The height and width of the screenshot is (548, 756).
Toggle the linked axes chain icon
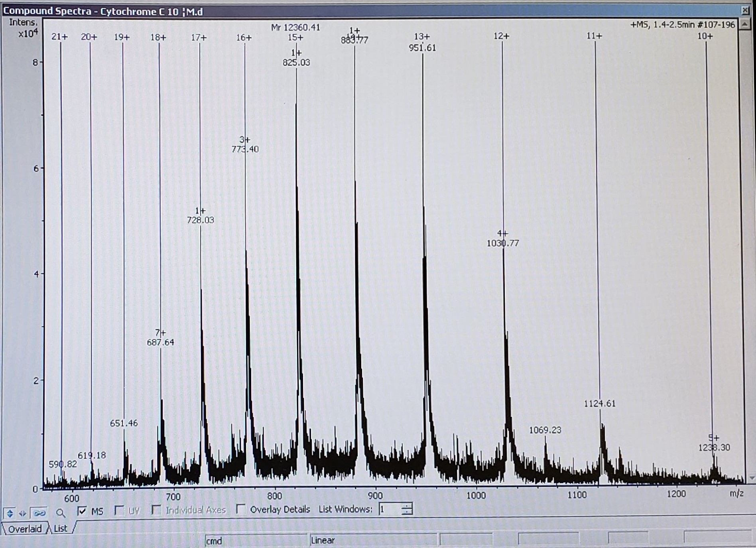39,513
